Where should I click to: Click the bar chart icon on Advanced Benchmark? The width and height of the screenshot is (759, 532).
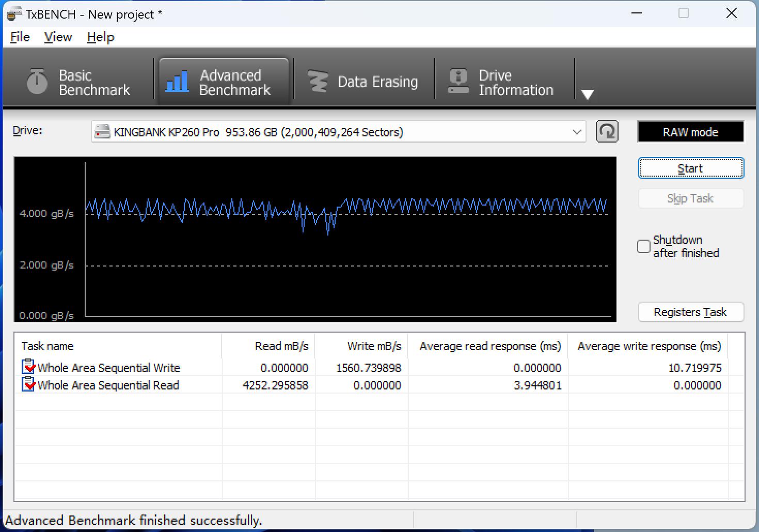click(x=176, y=81)
